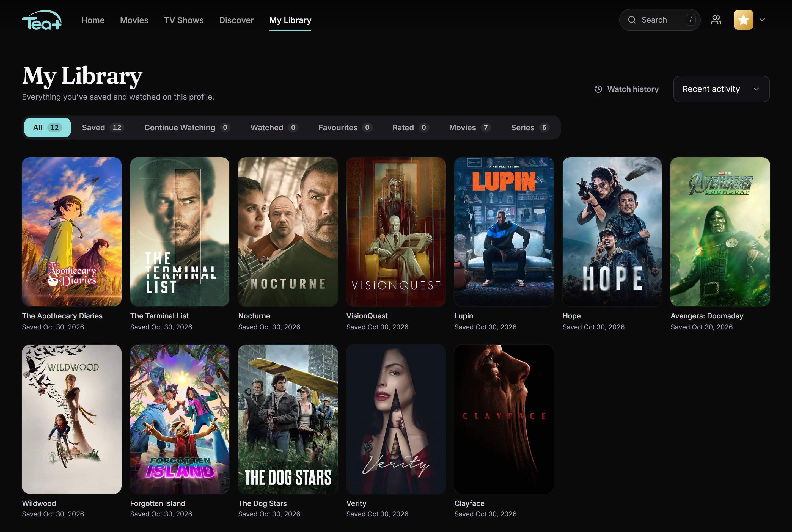Click the Wildwood title text
The image size is (792, 532).
click(39, 503)
